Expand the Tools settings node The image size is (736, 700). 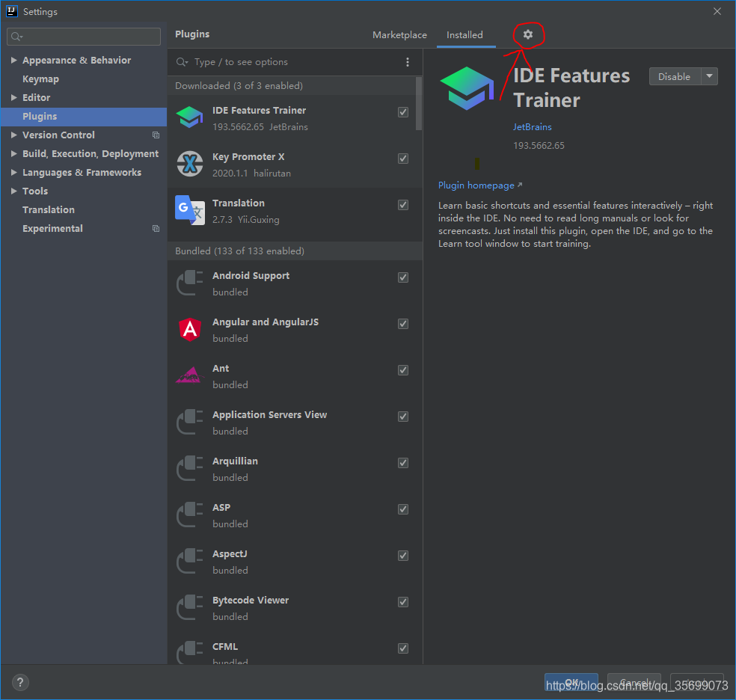coord(13,191)
